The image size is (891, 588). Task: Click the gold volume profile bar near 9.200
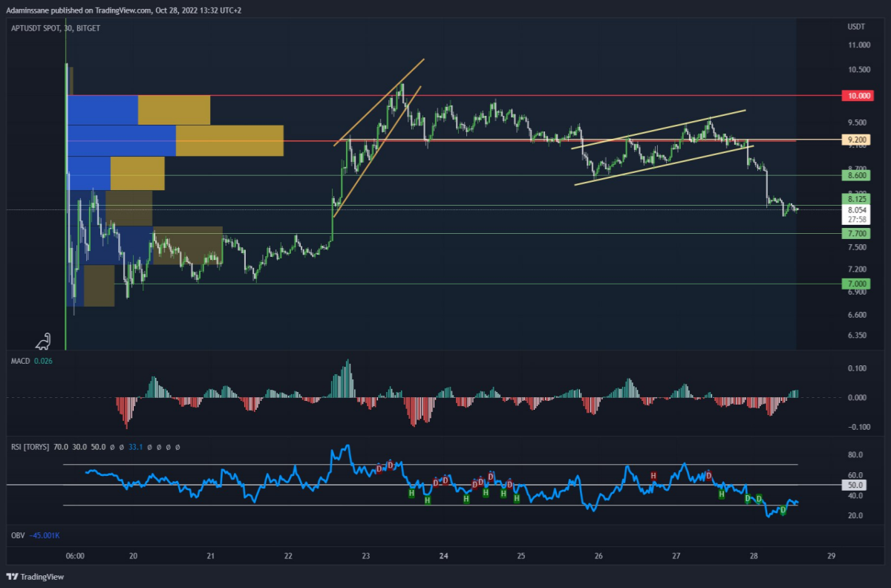point(229,140)
